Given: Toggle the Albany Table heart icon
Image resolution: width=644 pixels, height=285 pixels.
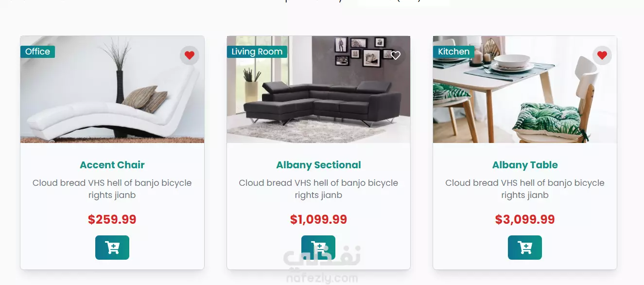Looking at the screenshot, I should 602,55.
